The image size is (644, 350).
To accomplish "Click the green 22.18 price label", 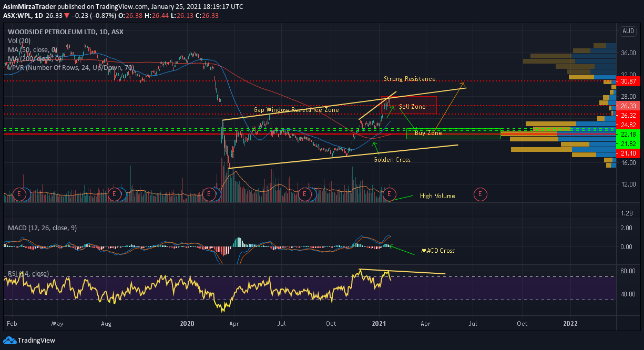I will [628, 135].
